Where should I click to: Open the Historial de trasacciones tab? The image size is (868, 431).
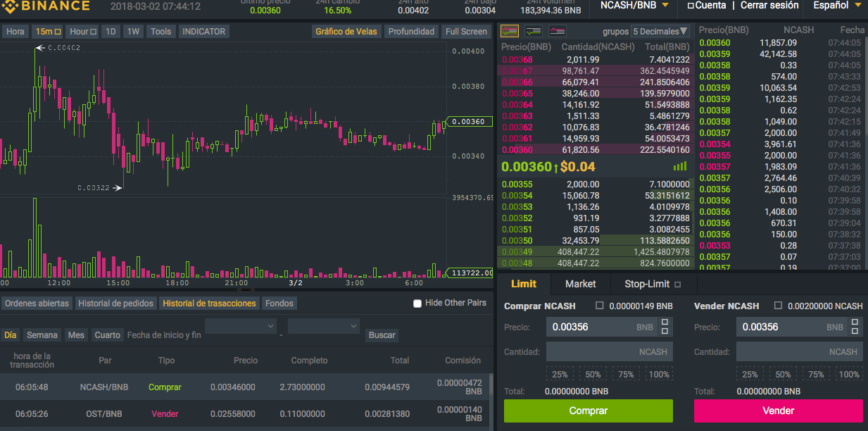(209, 304)
